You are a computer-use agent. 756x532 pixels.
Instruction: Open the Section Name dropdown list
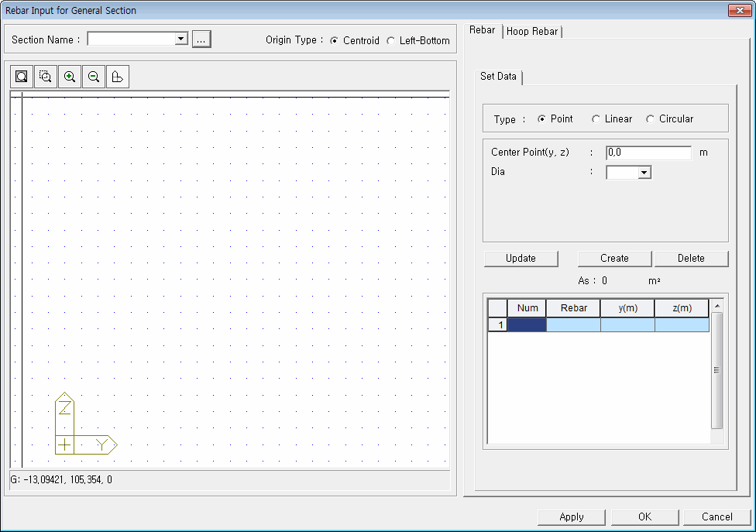(180, 39)
